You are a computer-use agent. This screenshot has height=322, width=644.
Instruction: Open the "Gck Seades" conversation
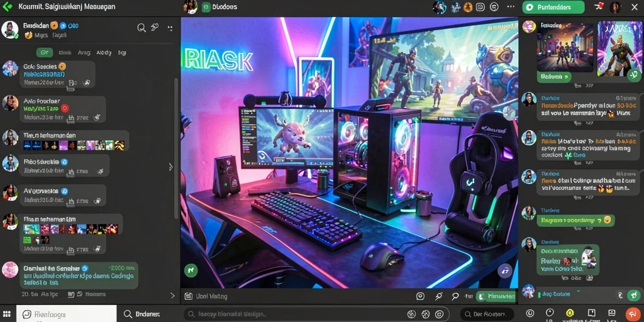(x=57, y=74)
